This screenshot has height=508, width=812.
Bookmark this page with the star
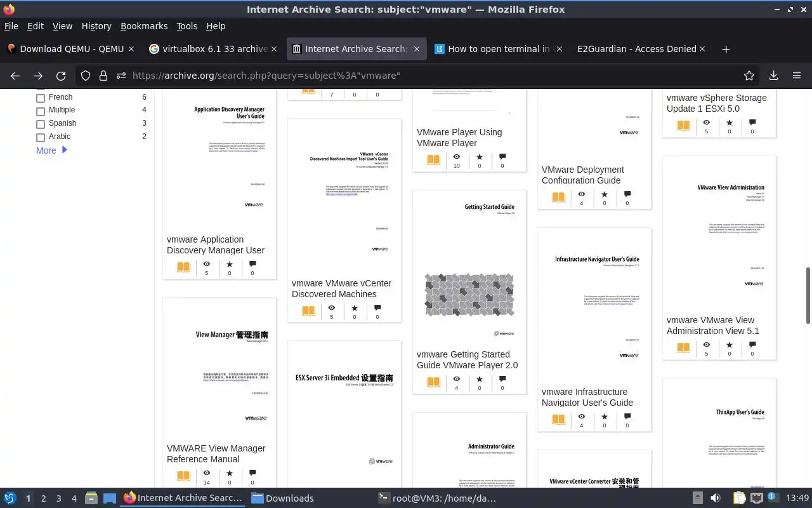click(749, 76)
